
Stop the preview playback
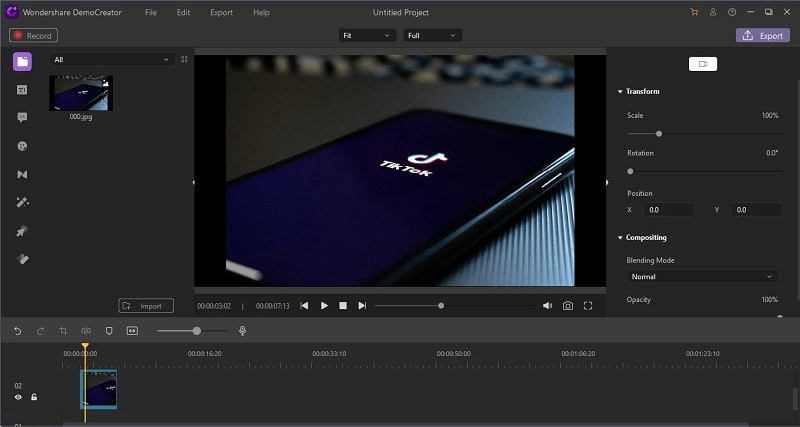tap(343, 306)
